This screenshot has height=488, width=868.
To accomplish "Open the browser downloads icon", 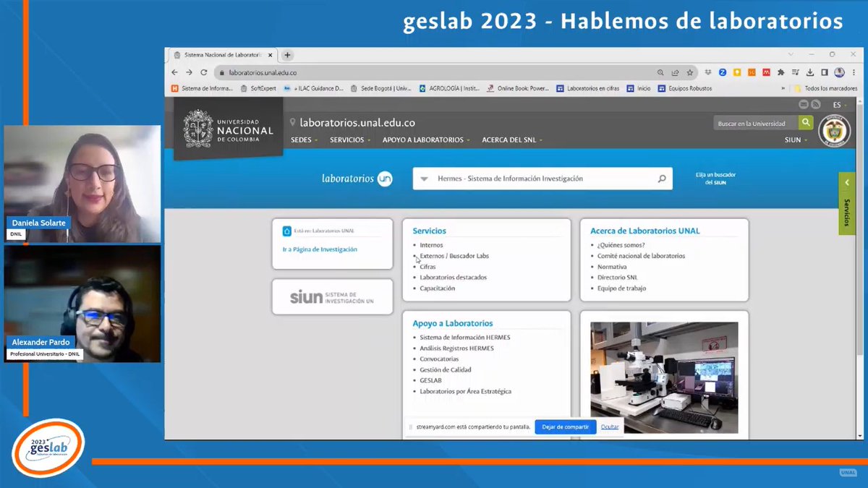I will (x=810, y=72).
